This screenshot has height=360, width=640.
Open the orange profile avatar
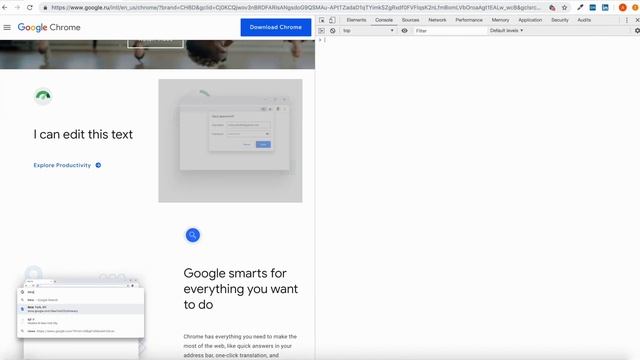coord(622,8)
